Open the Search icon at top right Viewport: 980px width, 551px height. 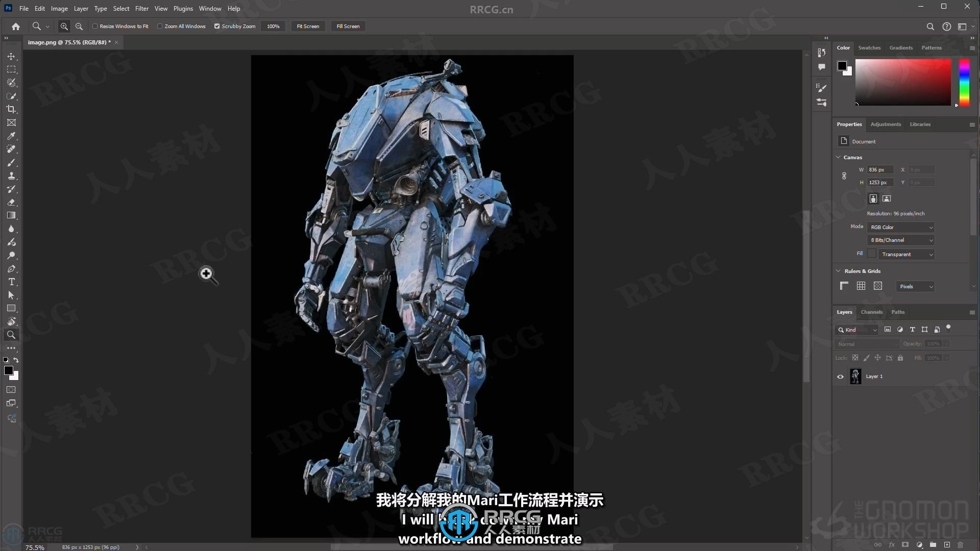pyautogui.click(x=930, y=27)
